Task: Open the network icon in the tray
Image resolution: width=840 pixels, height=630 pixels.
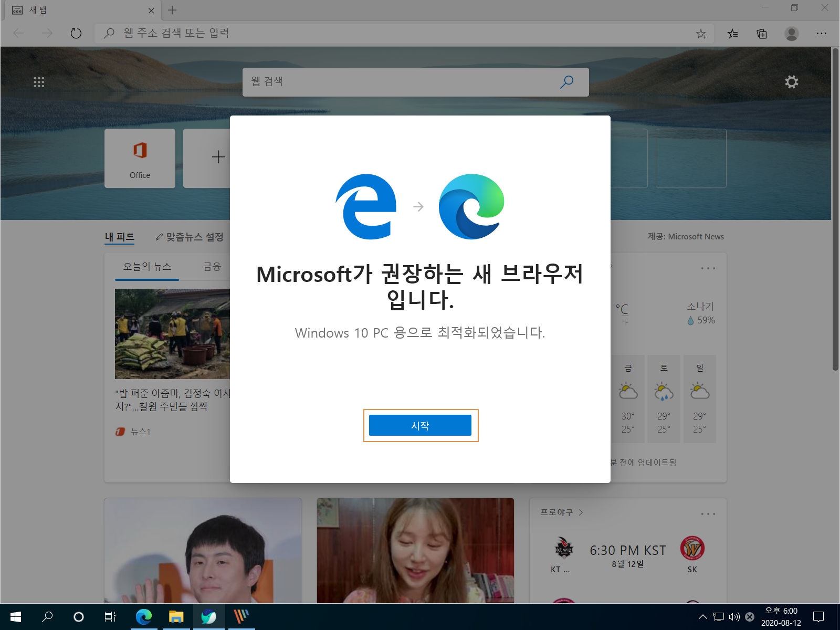Action: 719,617
